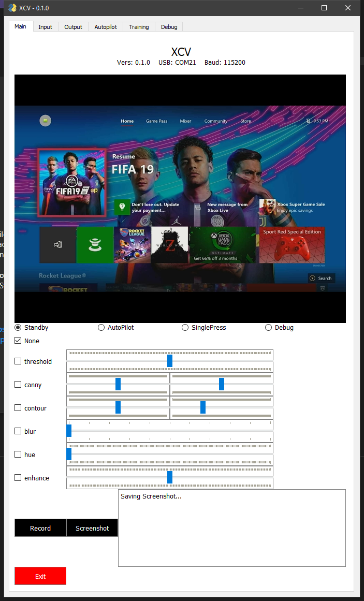Maximize the XCV window
Image resolution: width=364 pixels, height=601 pixels.
(324, 8)
